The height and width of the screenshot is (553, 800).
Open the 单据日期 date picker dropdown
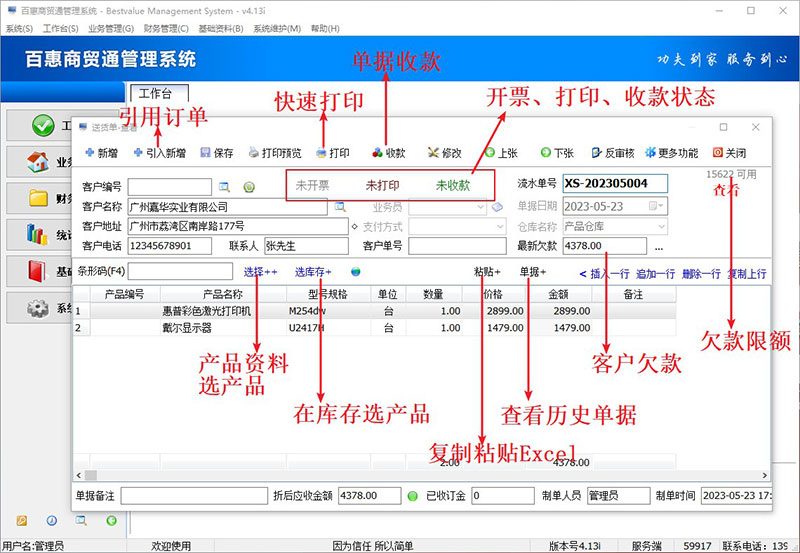657,206
